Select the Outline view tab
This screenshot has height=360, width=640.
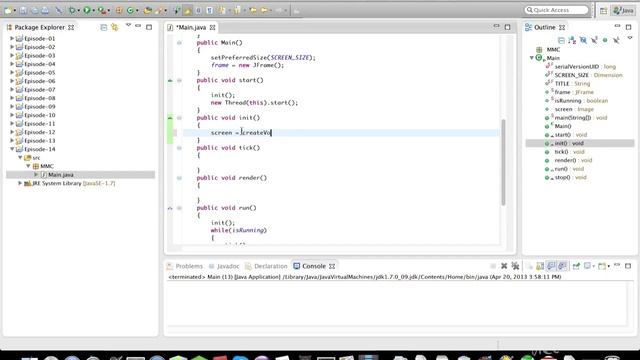(545, 27)
